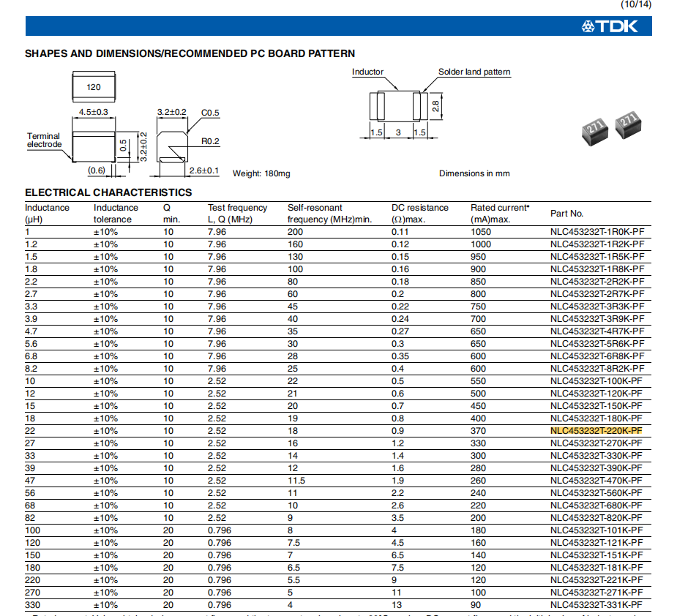Select part number NLC453232T-121K-PF
This screenshot has width=677, height=616.
596,543
